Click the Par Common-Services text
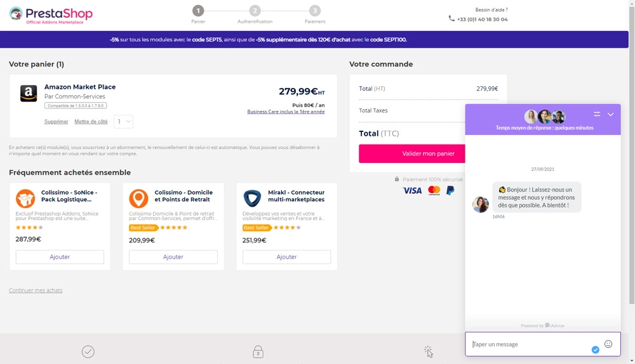Viewport: 635px width, 364px height. (74, 96)
